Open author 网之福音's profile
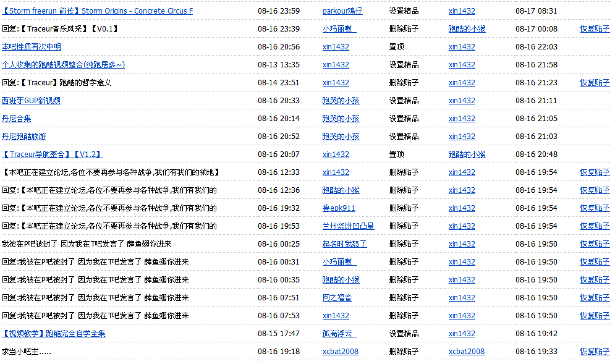615x364 pixels. click(337, 298)
